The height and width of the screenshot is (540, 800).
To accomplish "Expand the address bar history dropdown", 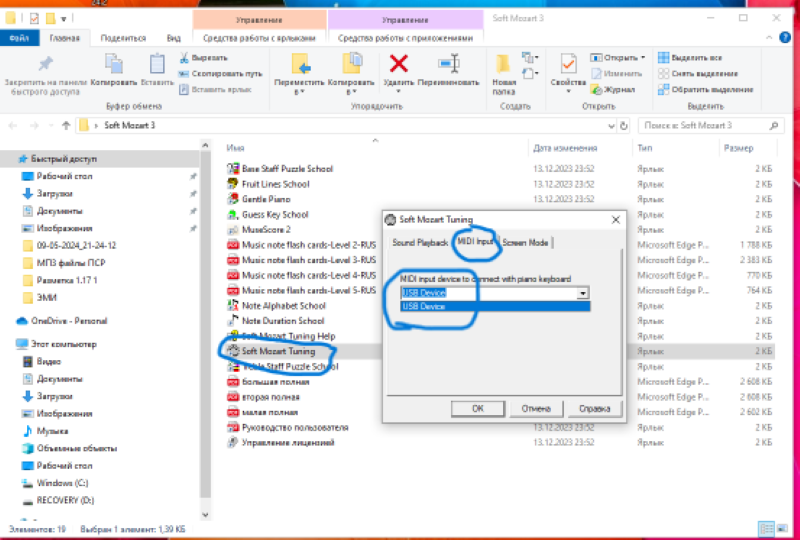I will [611, 126].
